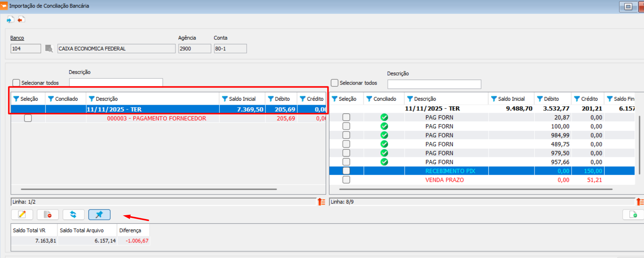
Task: Open Conciliado column filter in right grid
Action: tap(369, 99)
